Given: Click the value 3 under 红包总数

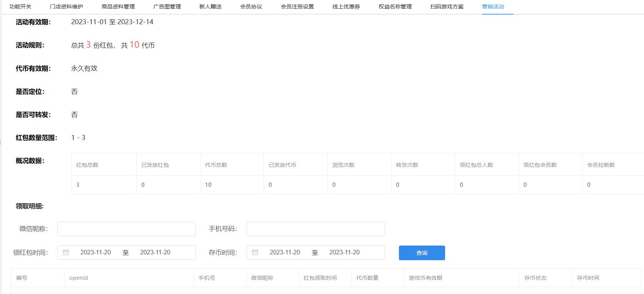Looking at the screenshot, I should coord(78,185).
